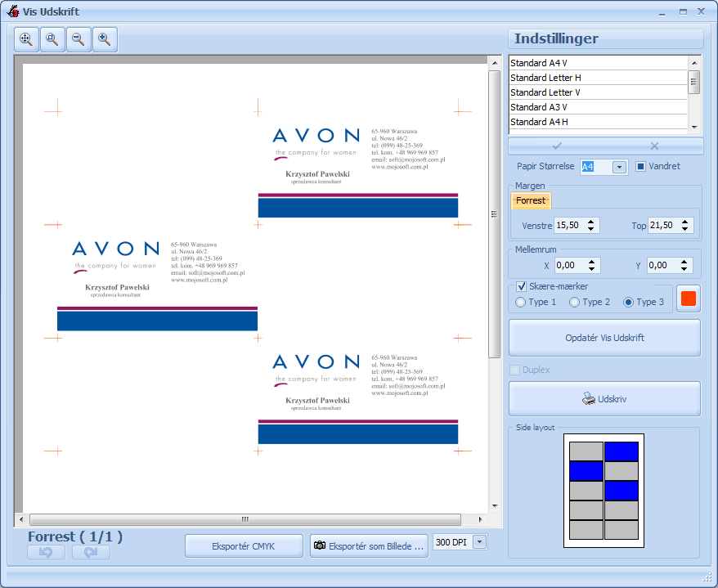Screen dimensions: 718x588
Task: Select the zoom-to-selection magnifier tool
Action: 52,40
